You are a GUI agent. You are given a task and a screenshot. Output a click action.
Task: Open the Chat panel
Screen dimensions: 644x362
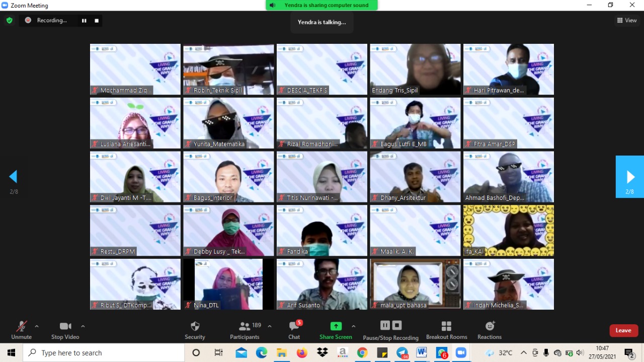click(x=294, y=330)
